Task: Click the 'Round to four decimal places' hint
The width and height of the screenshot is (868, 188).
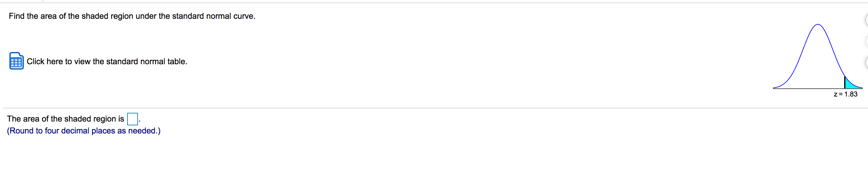Action: point(84,131)
